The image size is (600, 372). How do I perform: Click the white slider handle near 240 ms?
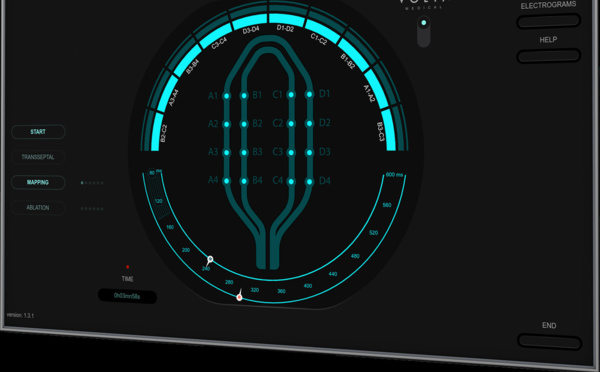[210, 260]
